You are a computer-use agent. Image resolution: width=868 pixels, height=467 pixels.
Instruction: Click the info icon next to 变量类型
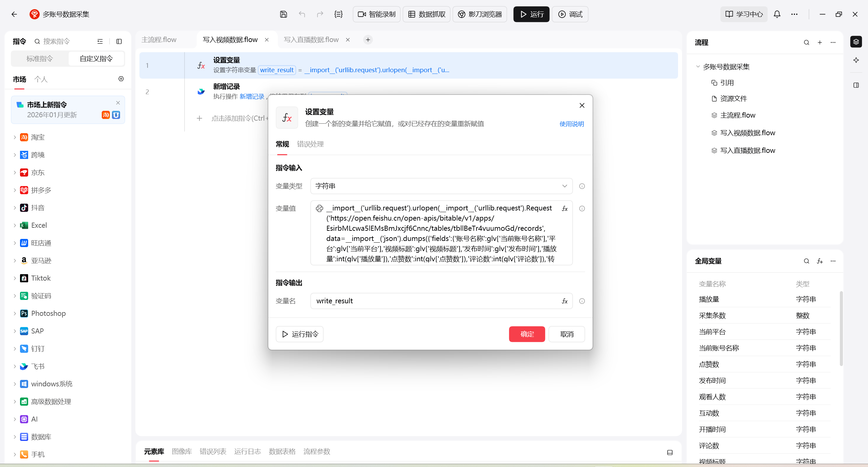582,186
